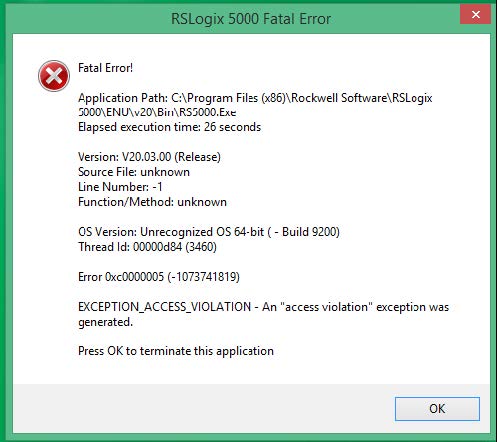
Task: Click the OK button to terminate application
Action: pyautogui.click(x=437, y=409)
